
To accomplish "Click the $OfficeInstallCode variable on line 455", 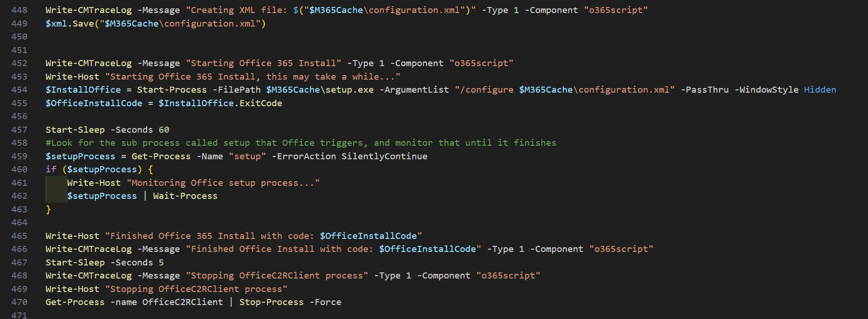I will 94,103.
